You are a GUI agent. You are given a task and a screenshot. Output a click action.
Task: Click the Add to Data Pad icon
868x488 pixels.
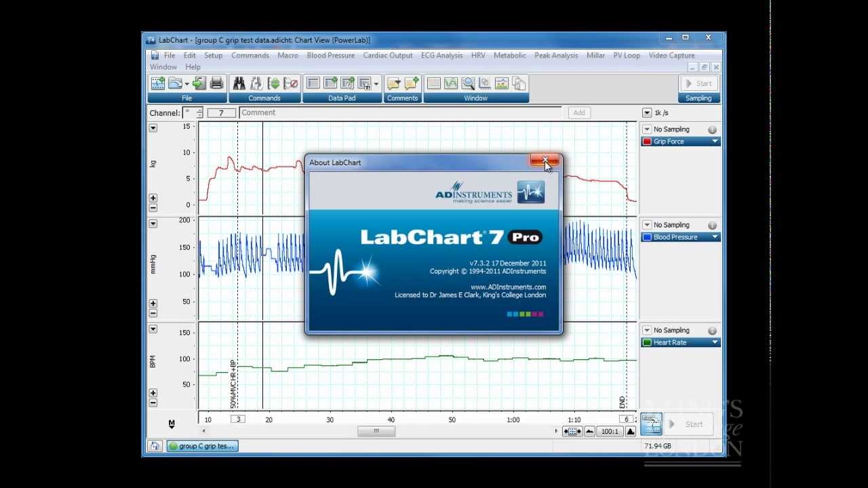click(330, 83)
